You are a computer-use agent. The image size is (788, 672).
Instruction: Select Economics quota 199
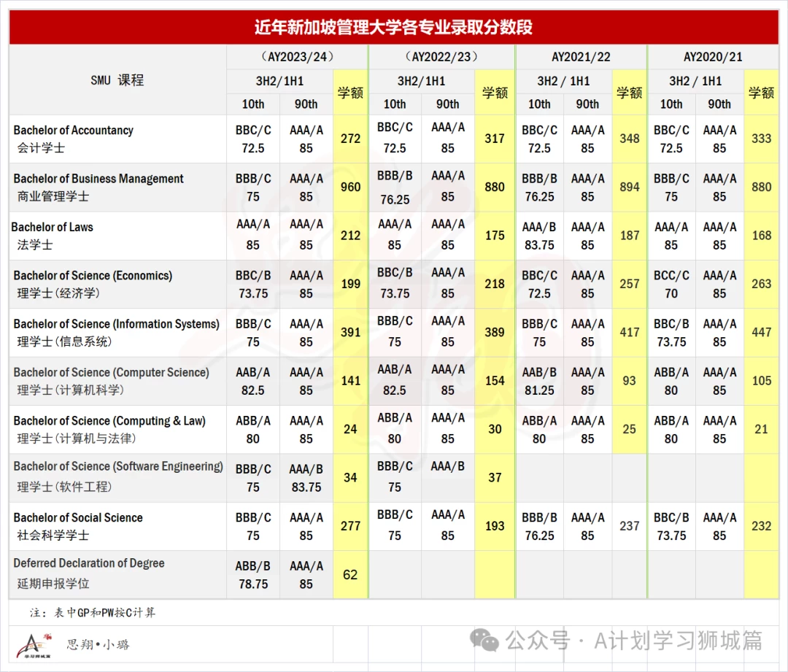pyautogui.click(x=350, y=284)
